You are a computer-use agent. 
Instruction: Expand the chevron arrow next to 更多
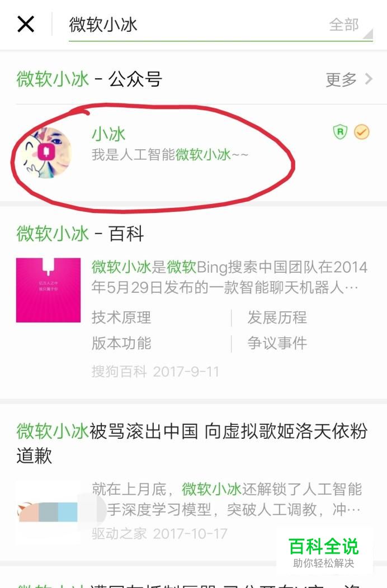369,79
